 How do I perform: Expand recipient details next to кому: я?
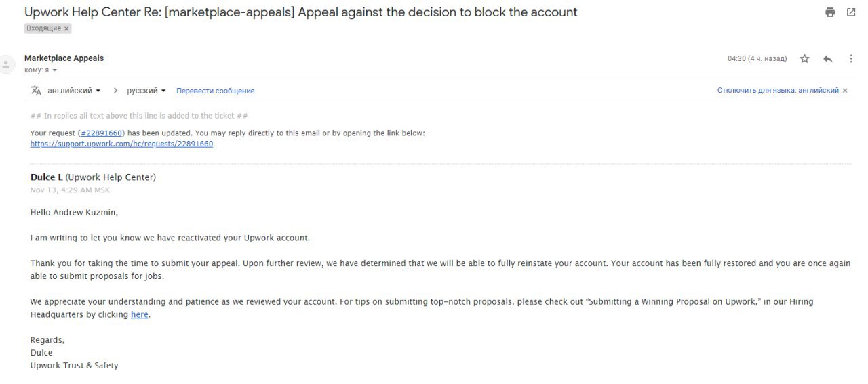55,70
